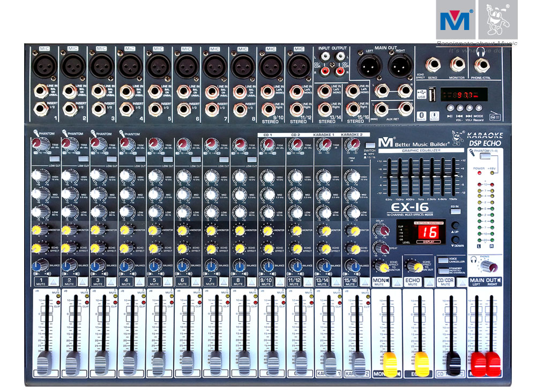
Task: Click channel 1 MIC XLR input
Action: (x=44, y=65)
